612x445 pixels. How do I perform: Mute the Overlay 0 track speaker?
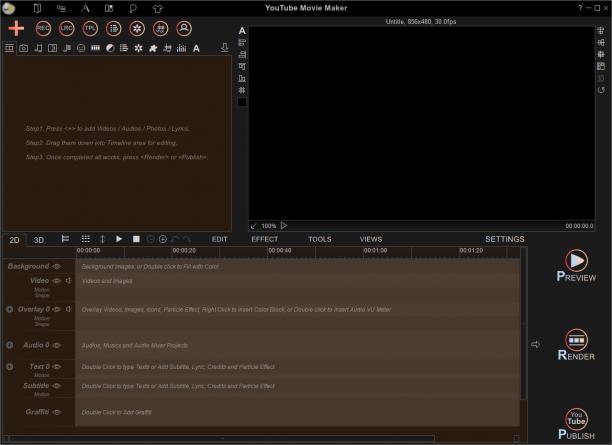pos(68,309)
